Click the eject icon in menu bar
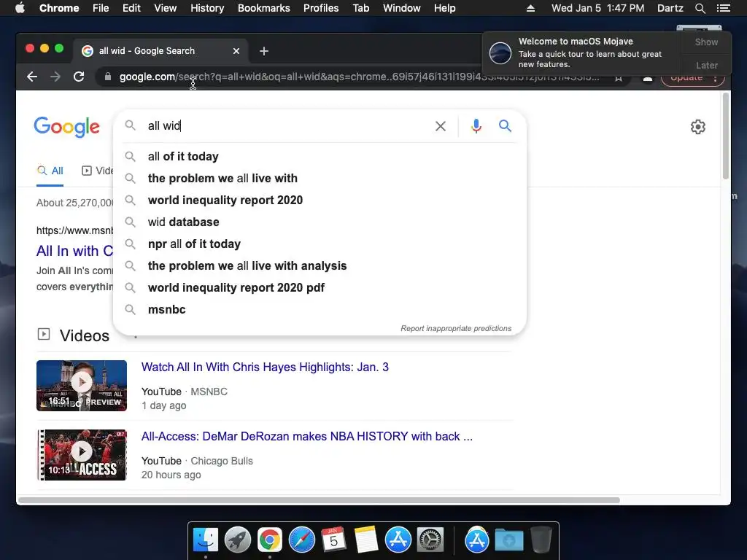The width and height of the screenshot is (747, 560). tap(530, 8)
